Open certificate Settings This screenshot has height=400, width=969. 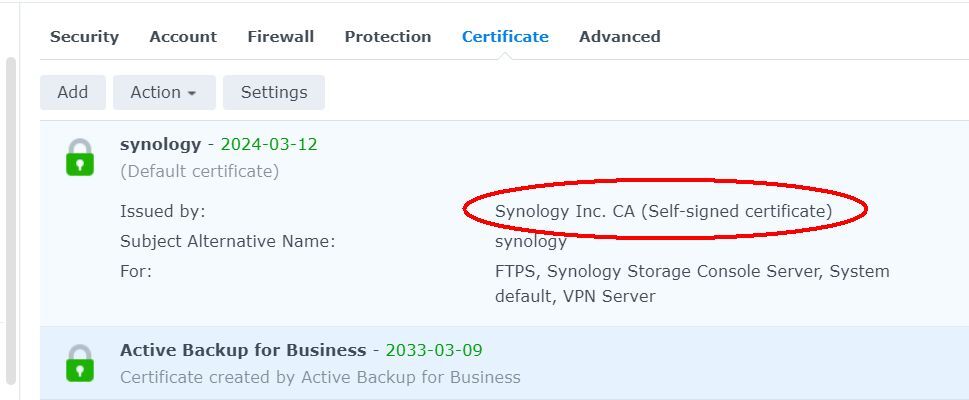point(274,92)
